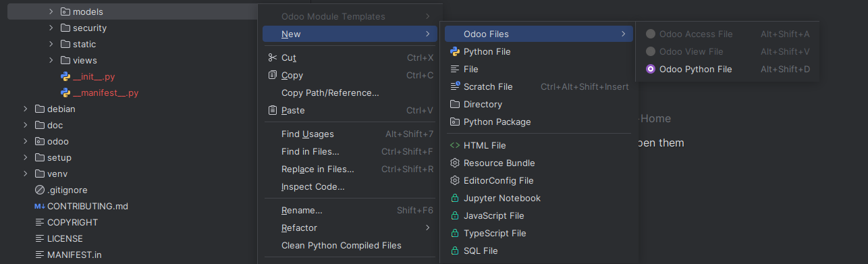This screenshot has width=868, height=264.
Task: Click the Jupyter Notebook lock icon
Action: point(455,198)
